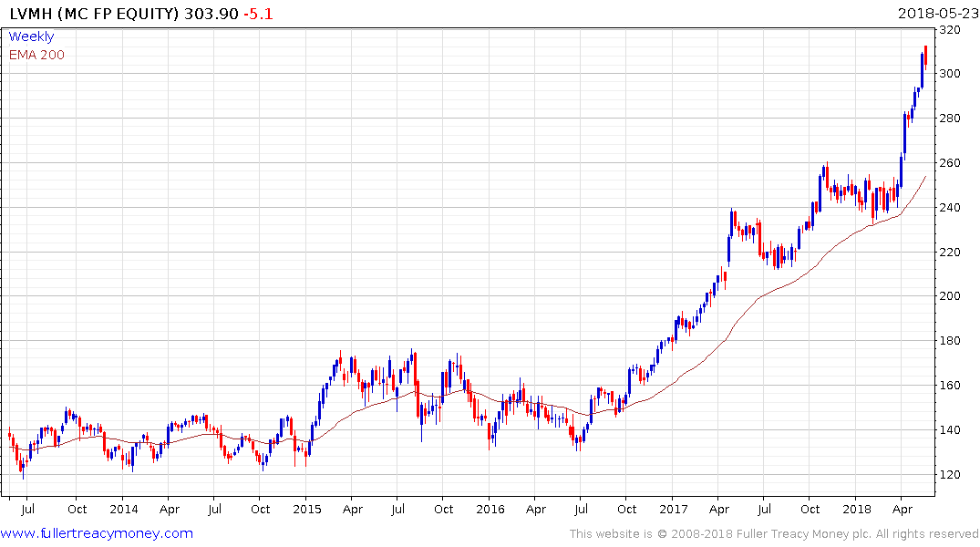Click the 180 price axis label
This screenshot has height=547, width=980.
(950, 341)
